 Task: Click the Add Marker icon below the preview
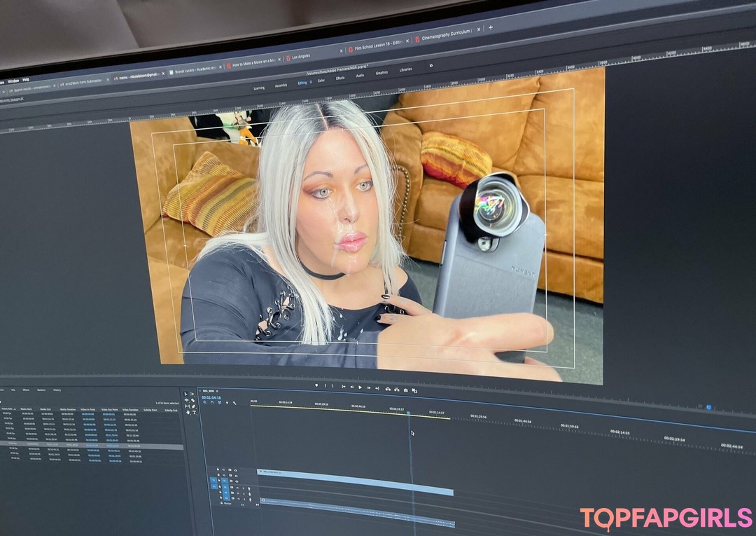[x=316, y=385]
